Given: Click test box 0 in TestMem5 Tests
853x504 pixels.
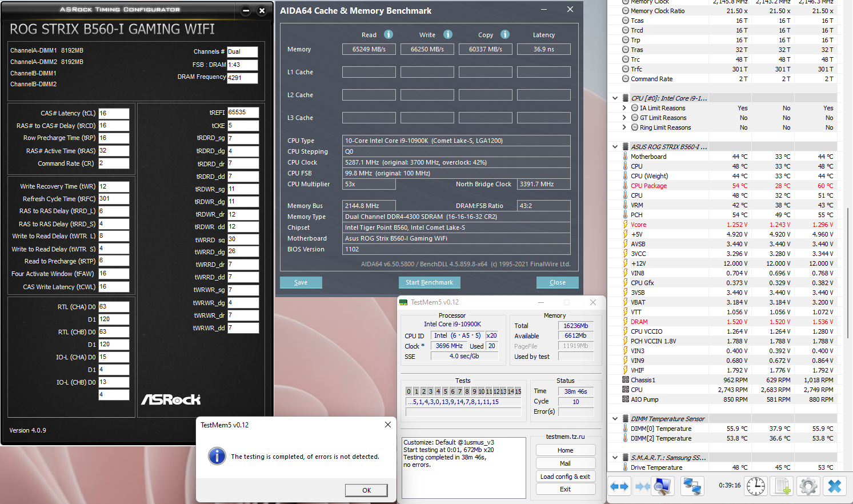Looking at the screenshot, I should tap(409, 391).
